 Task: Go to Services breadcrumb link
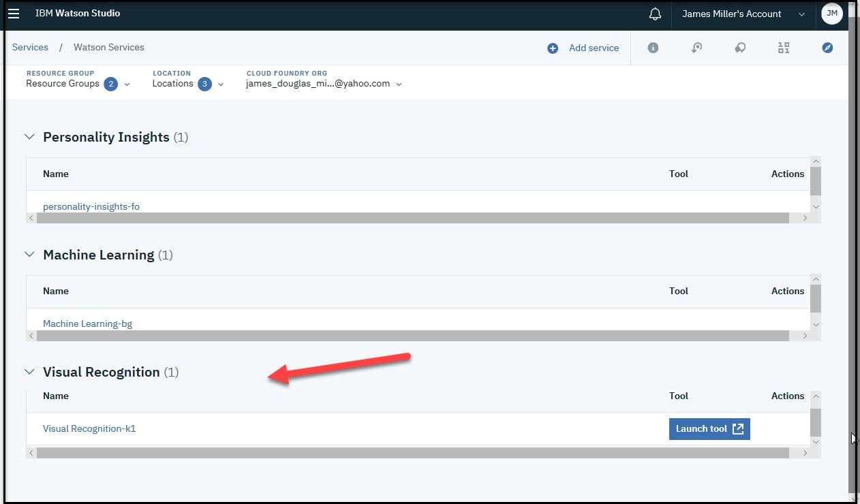tap(30, 48)
